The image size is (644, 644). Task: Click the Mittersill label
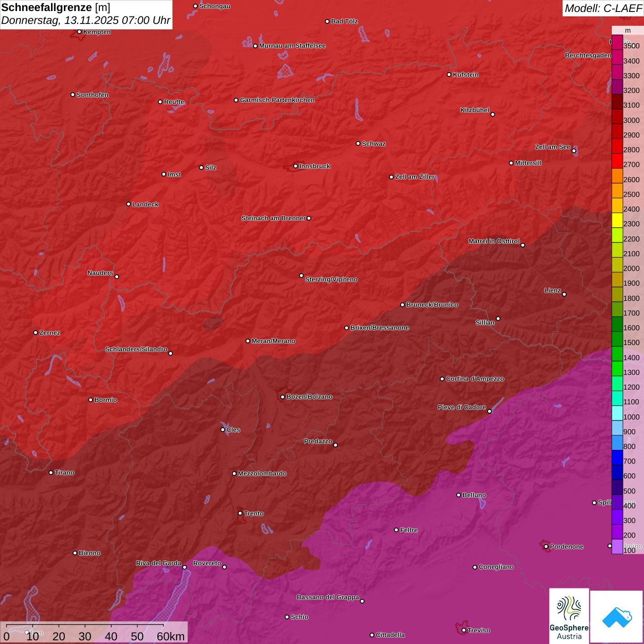tap(528, 163)
